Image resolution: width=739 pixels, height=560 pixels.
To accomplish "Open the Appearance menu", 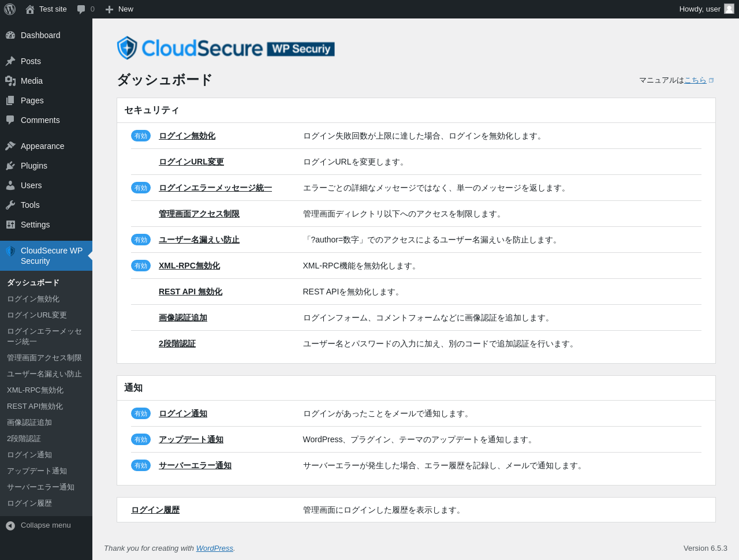I will 46,146.
